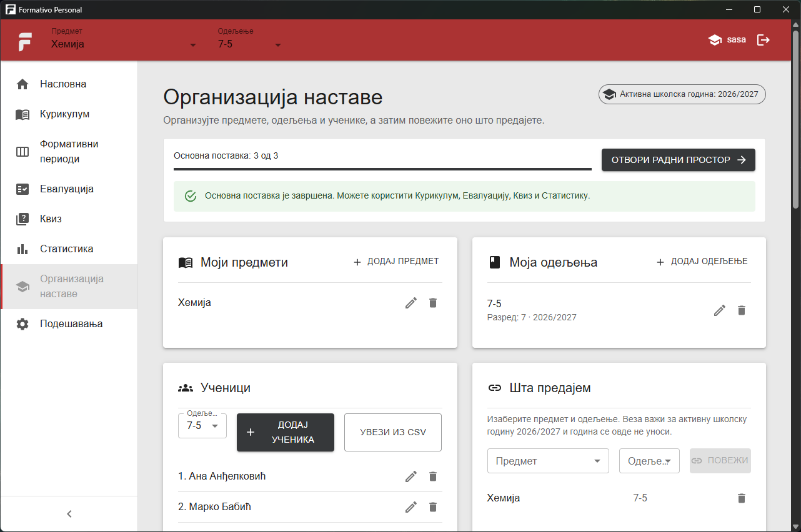Image resolution: width=801 pixels, height=532 pixels.
Task: Open Формативни периоди in the sidebar
Action: tap(69, 152)
